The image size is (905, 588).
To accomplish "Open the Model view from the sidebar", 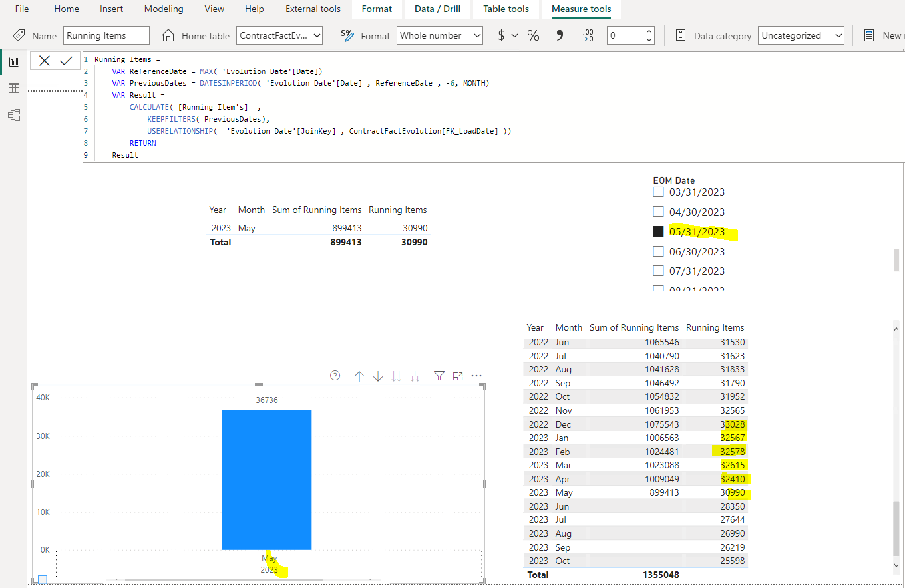I will click(14, 115).
